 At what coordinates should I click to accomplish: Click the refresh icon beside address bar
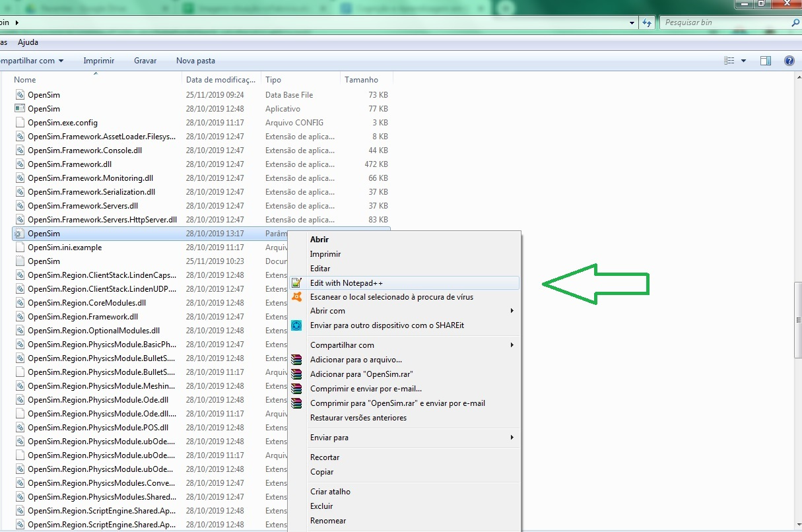point(647,22)
